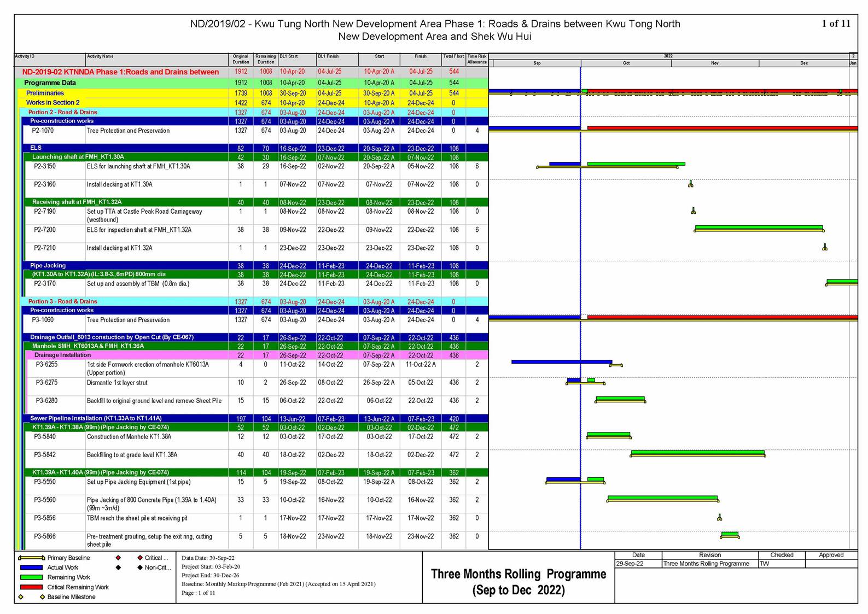
Task: Select the blue Actual Work legend swatch
Action: click(31, 568)
